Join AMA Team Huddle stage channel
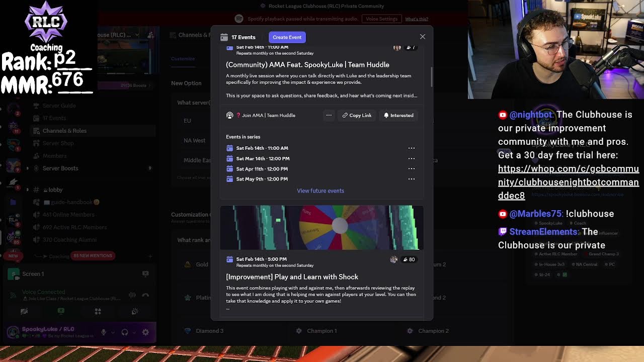Screen dimensions: 644x362 [268, 115]
